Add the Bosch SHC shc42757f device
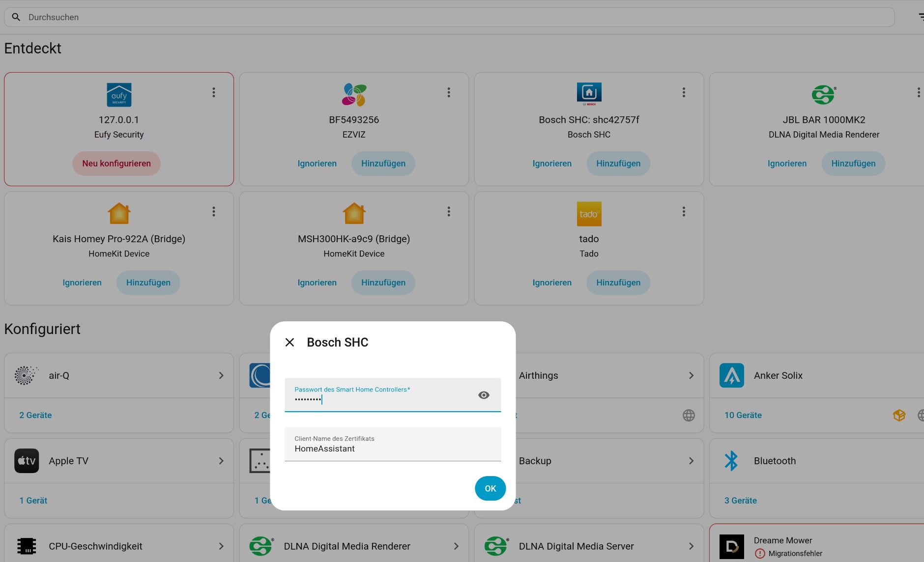924x562 pixels. 618,164
